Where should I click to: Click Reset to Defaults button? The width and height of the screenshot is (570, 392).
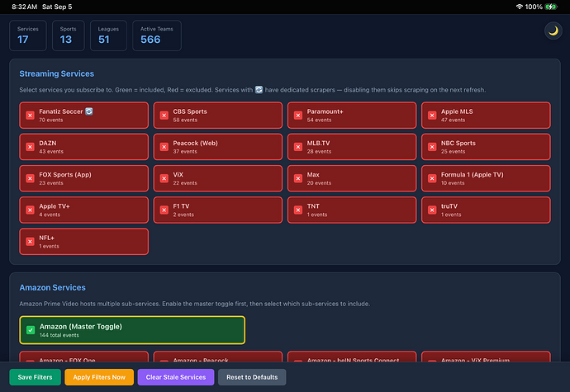coord(252,377)
